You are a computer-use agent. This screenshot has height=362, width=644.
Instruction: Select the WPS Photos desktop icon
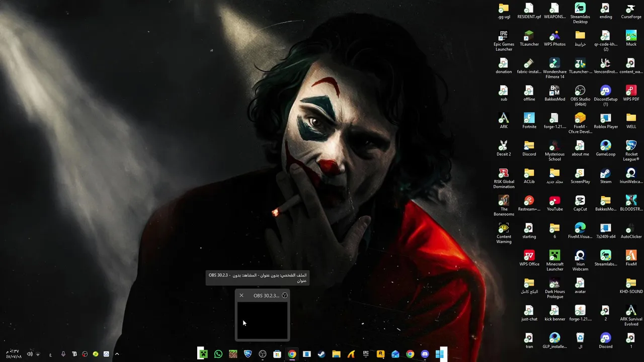coord(554,39)
